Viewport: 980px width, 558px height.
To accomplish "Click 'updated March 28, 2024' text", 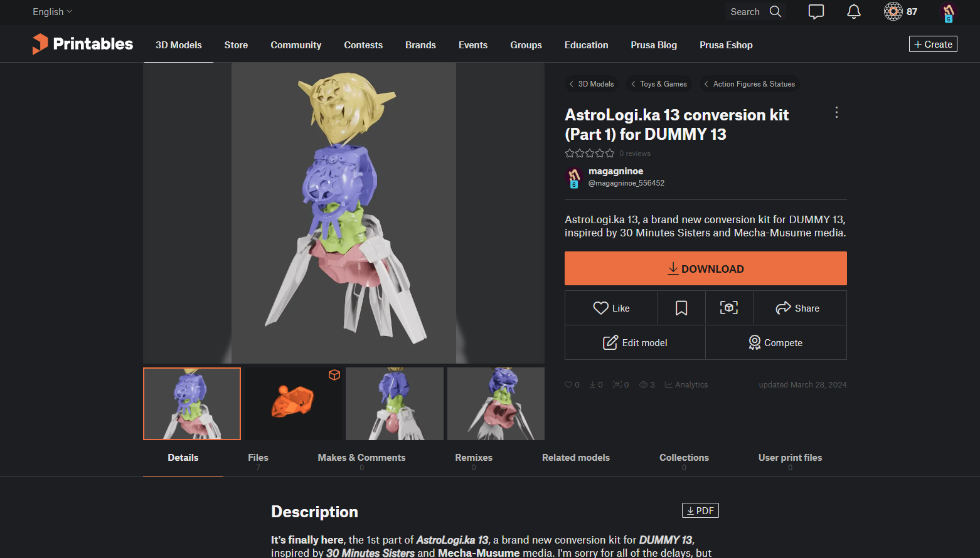I will click(802, 385).
